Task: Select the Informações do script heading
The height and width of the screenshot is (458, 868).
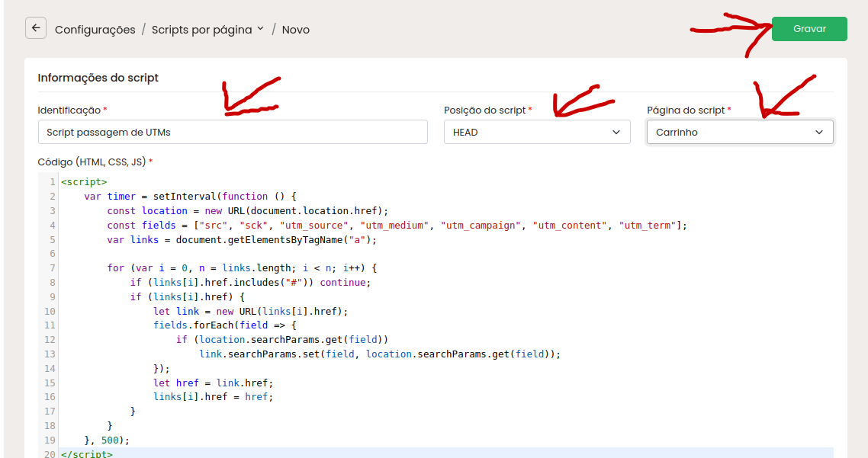Action: pyautogui.click(x=98, y=78)
